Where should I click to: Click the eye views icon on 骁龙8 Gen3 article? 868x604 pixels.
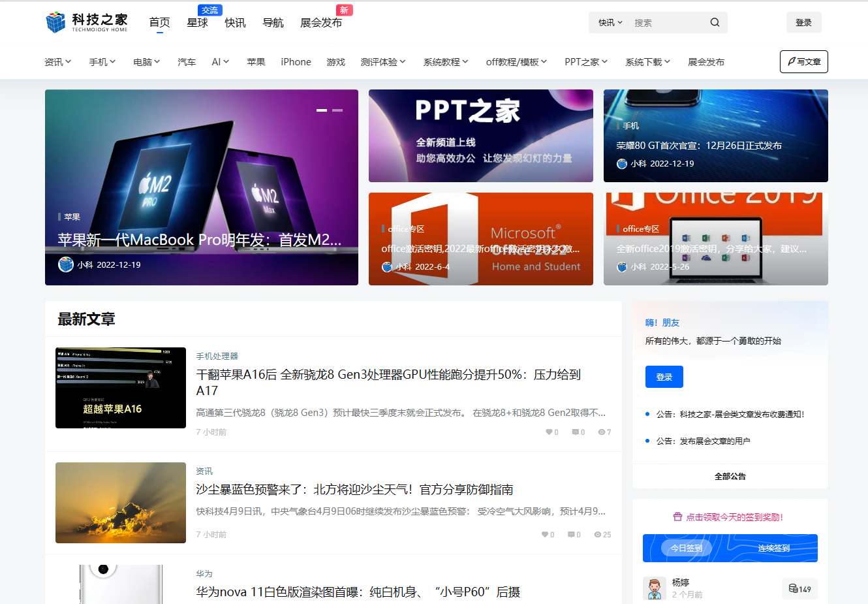(x=601, y=432)
